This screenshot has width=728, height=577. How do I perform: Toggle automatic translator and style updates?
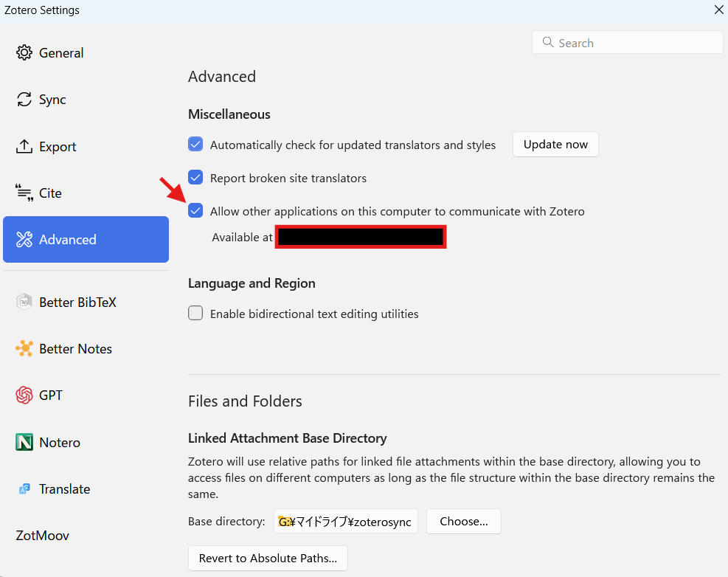(195, 144)
